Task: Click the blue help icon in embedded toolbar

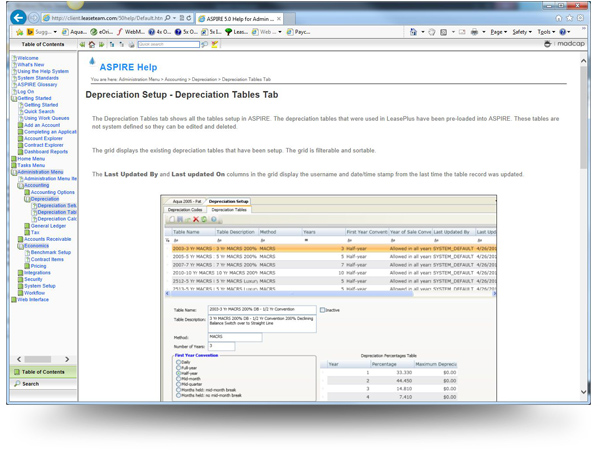Action: click(214, 219)
